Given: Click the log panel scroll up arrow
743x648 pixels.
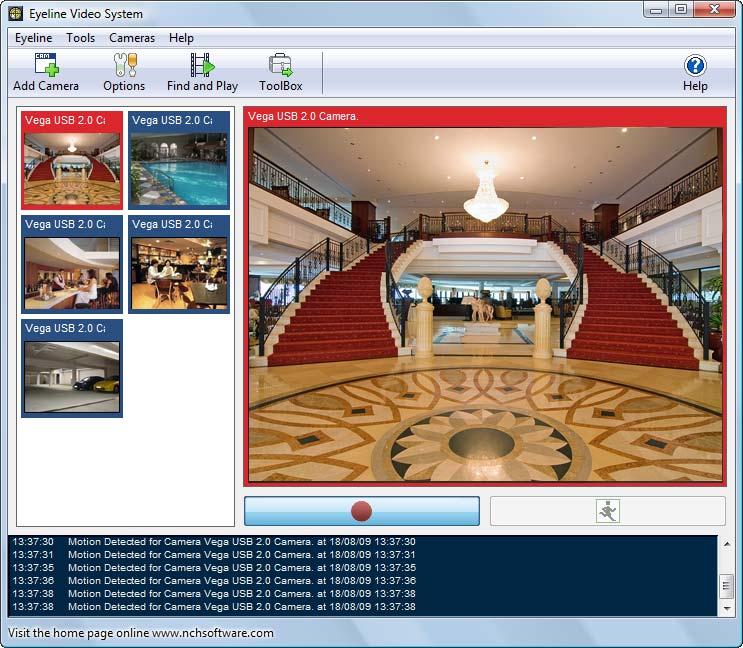Looking at the screenshot, I should click(x=726, y=545).
